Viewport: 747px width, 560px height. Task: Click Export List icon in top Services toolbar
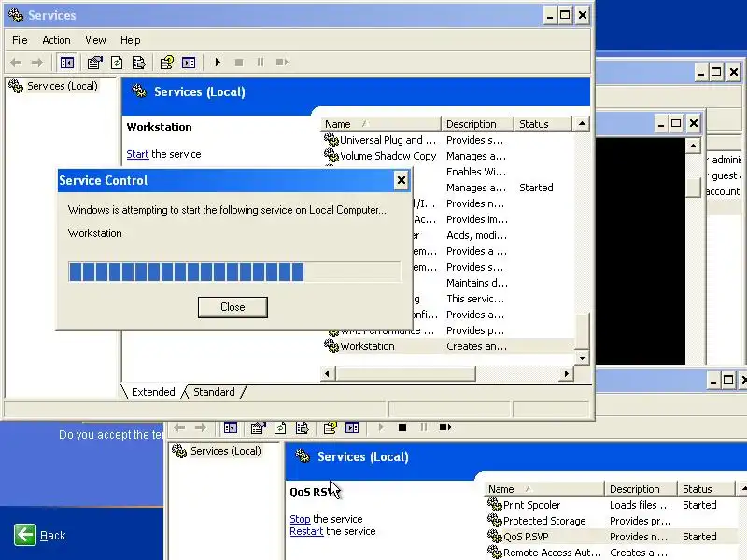tap(138, 63)
